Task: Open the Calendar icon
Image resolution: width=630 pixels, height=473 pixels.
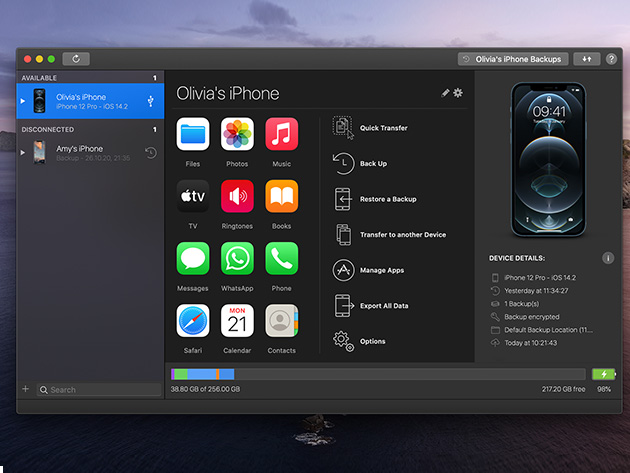Action: (x=237, y=321)
